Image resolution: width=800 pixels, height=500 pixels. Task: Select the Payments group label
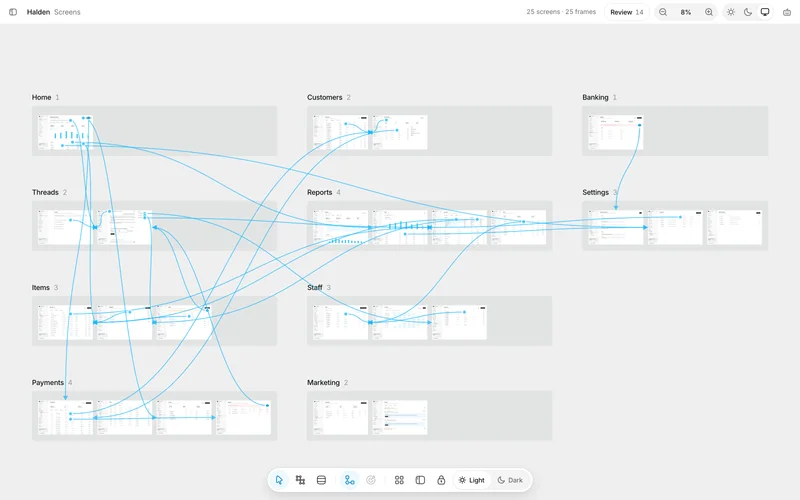pos(48,383)
